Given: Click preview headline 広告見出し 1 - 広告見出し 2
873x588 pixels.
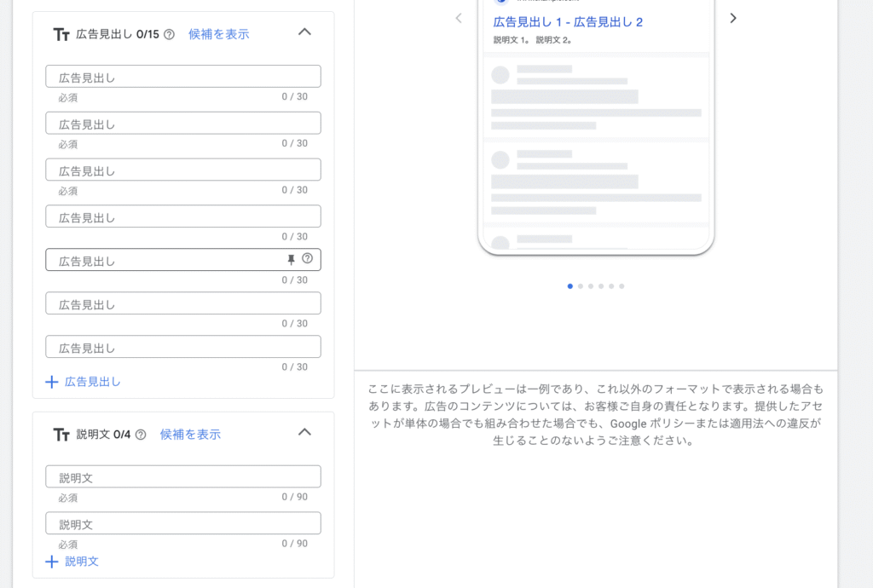Looking at the screenshot, I should (568, 22).
